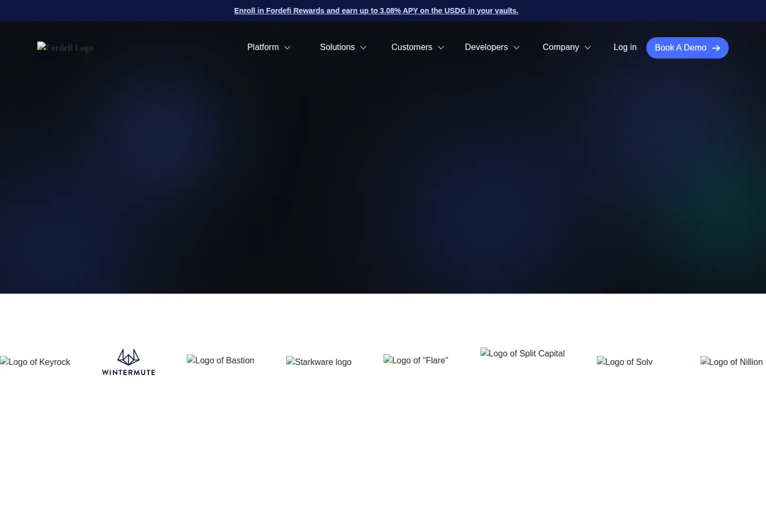Click the Log in link

click(625, 47)
